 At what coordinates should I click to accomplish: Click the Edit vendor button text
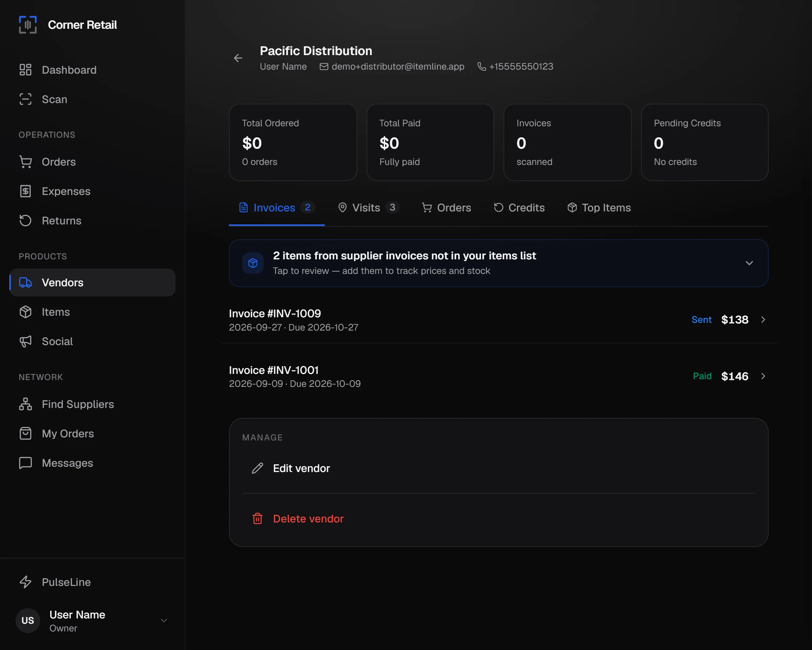tap(301, 468)
